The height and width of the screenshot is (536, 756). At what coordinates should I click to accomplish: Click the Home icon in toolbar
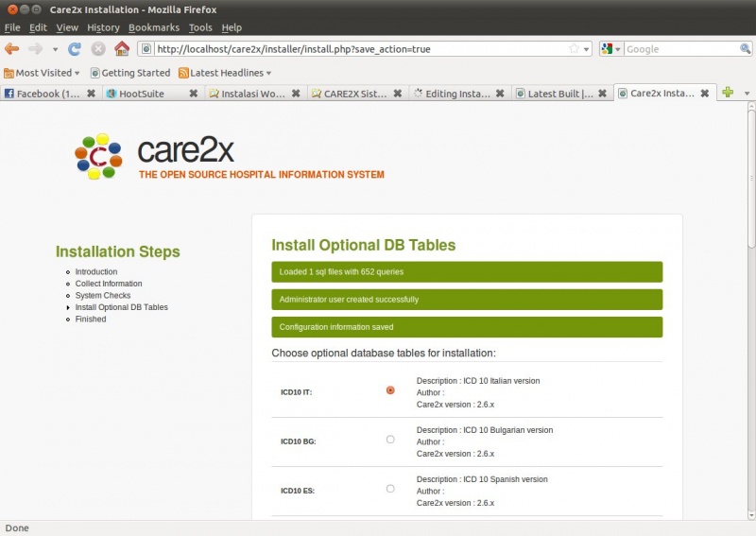point(122,49)
